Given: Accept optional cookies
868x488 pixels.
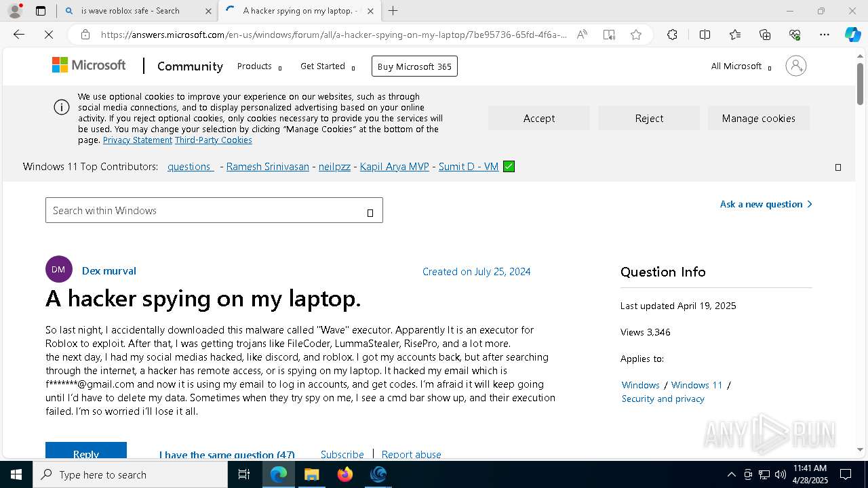Looking at the screenshot, I should (539, 118).
